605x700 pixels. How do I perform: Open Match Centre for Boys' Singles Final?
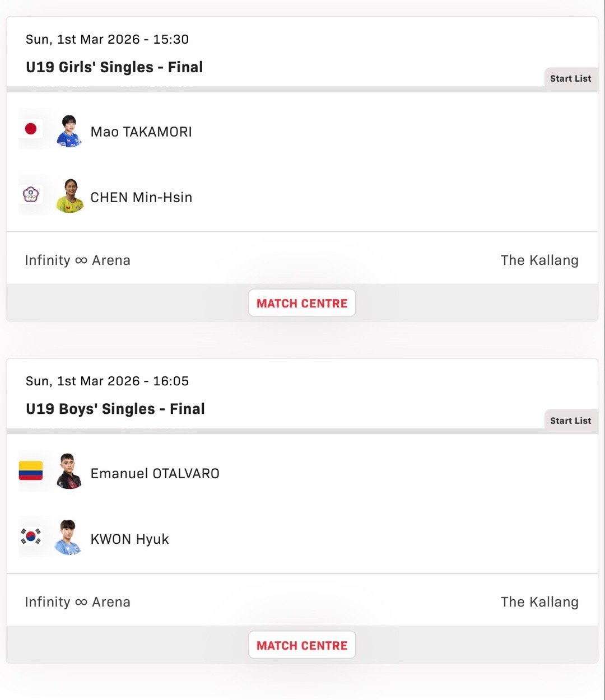(x=302, y=646)
